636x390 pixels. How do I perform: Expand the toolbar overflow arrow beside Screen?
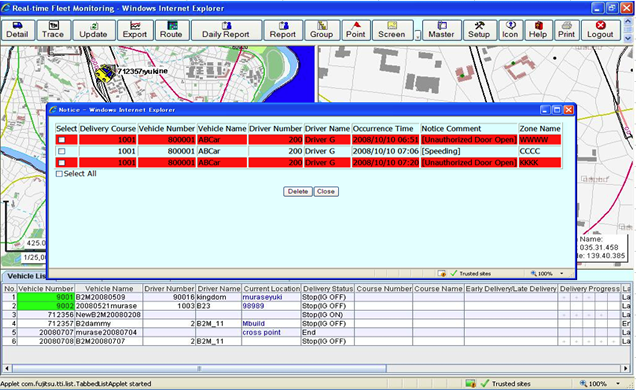(418, 37)
